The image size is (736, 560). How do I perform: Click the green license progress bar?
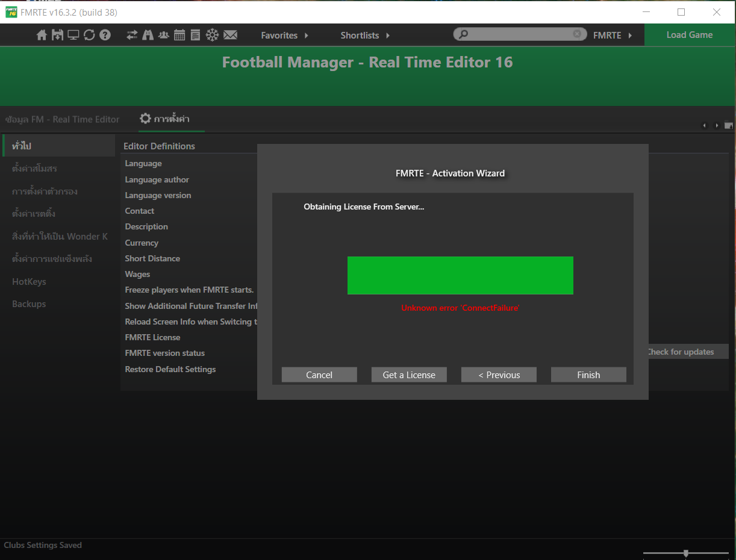coord(460,275)
